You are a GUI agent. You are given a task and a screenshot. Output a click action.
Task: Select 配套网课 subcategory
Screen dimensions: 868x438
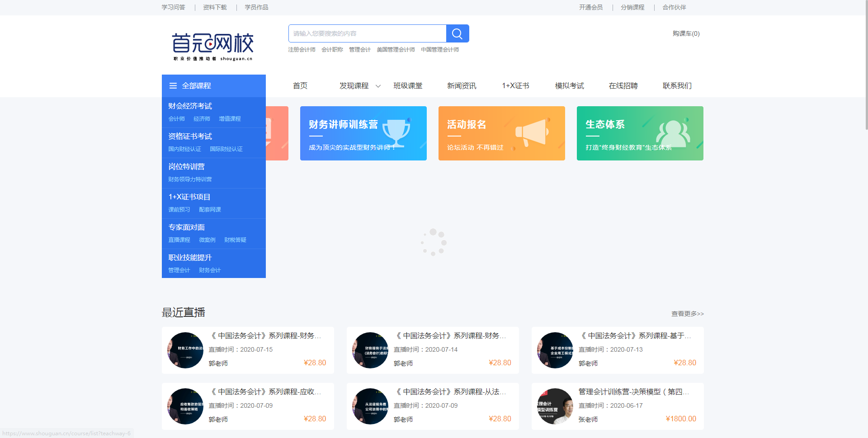tap(210, 210)
